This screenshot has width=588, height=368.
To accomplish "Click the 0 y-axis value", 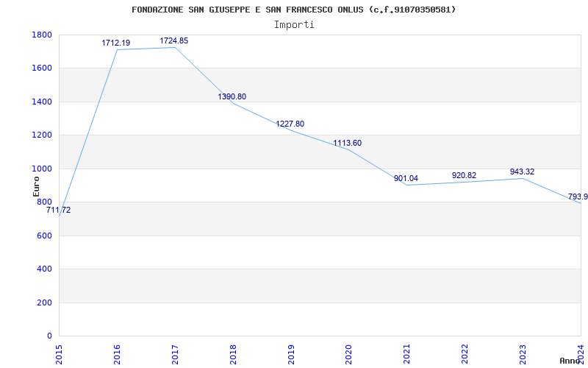I will tap(49, 336).
